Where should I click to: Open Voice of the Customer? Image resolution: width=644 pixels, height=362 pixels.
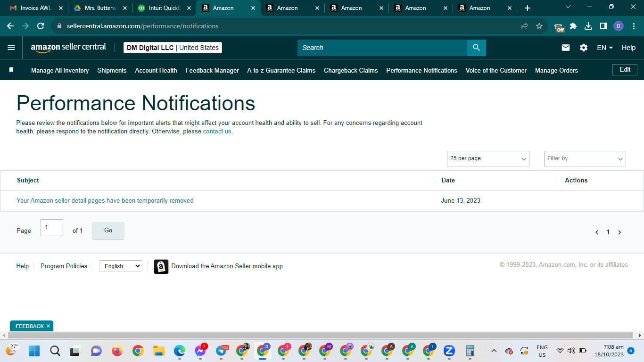[496, 70]
